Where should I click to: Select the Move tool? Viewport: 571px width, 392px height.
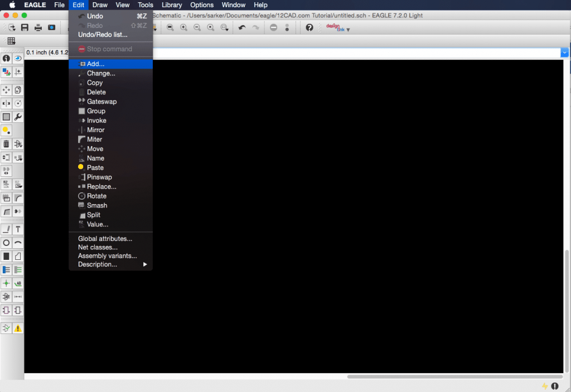point(6,89)
